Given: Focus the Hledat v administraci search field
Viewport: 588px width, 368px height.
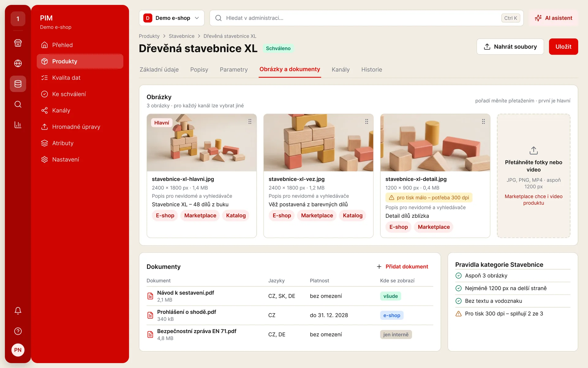Looking at the screenshot, I should 367,18.
